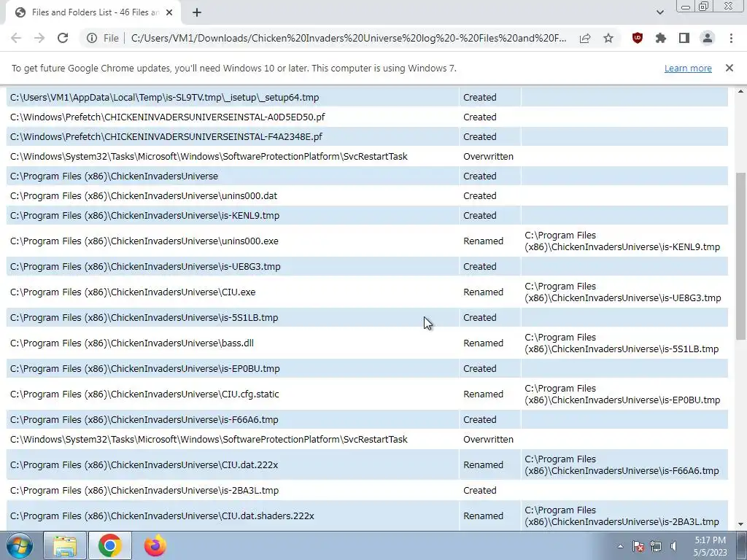Open the clock showing 5:17 PM
This screenshot has height=560, width=747.
710,546
